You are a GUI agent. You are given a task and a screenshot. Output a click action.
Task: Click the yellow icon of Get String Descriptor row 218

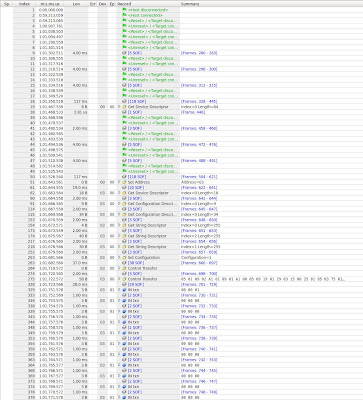[x=124, y=247]
